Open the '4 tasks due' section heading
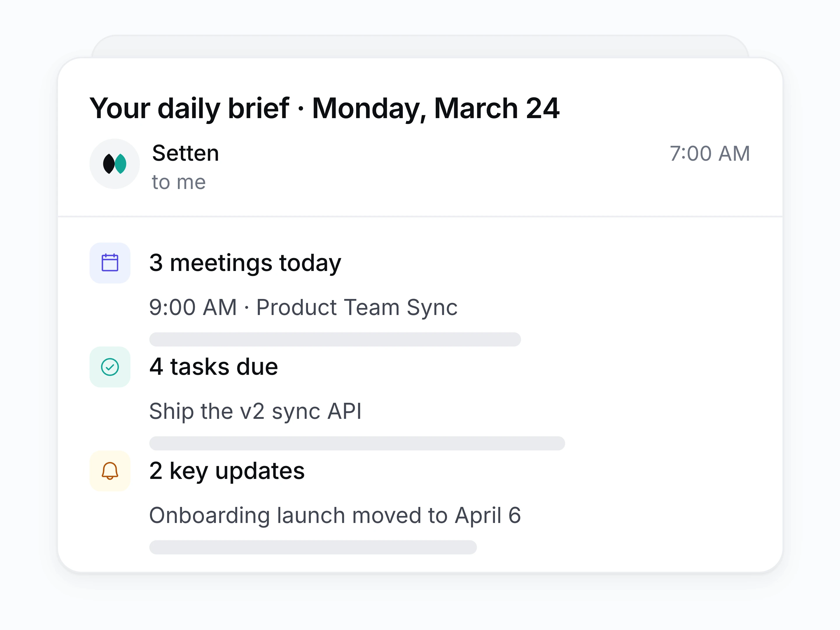840x630 pixels. coord(214,367)
